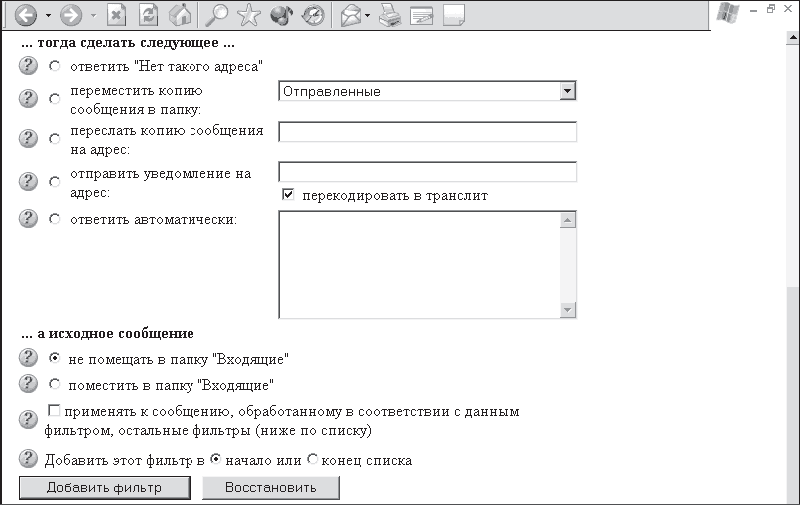
Task: Print the page with the printer icon
Action: [390, 15]
